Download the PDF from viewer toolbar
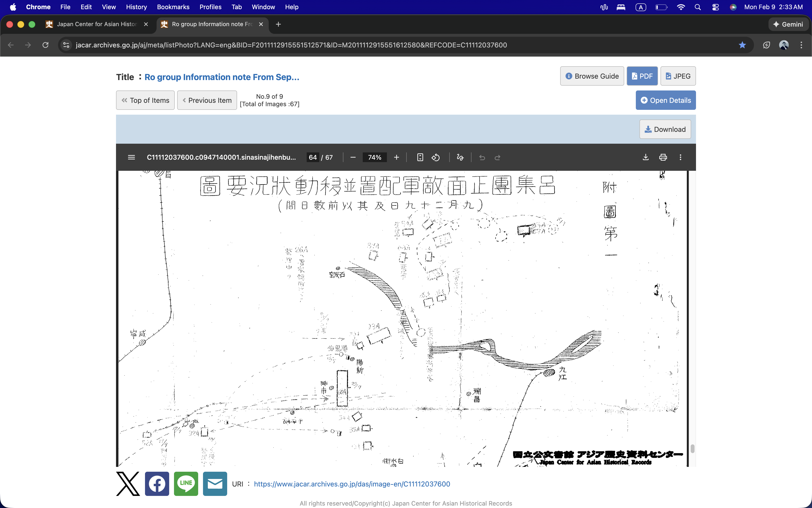Image resolution: width=812 pixels, height=508 pixels. 645,157
